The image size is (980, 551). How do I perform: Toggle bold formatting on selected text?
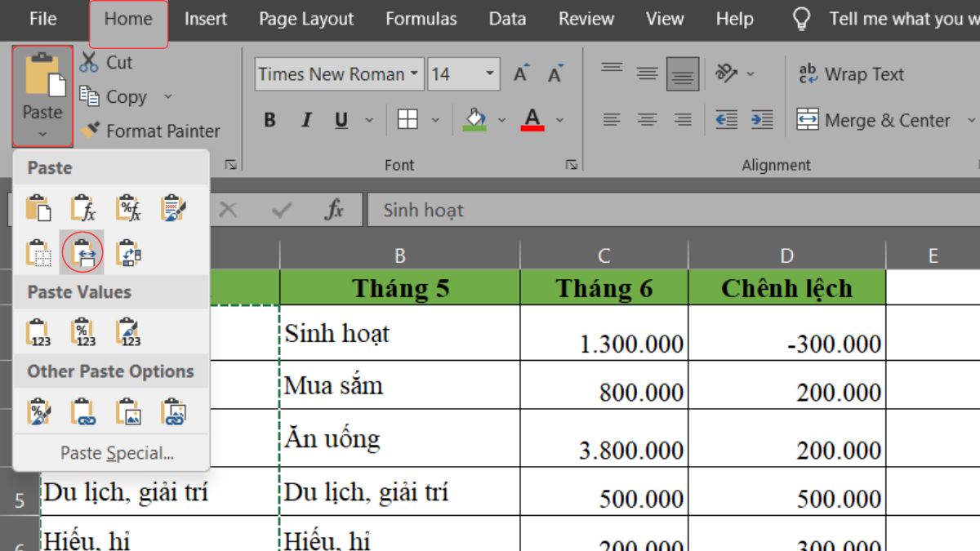point(269,119)
